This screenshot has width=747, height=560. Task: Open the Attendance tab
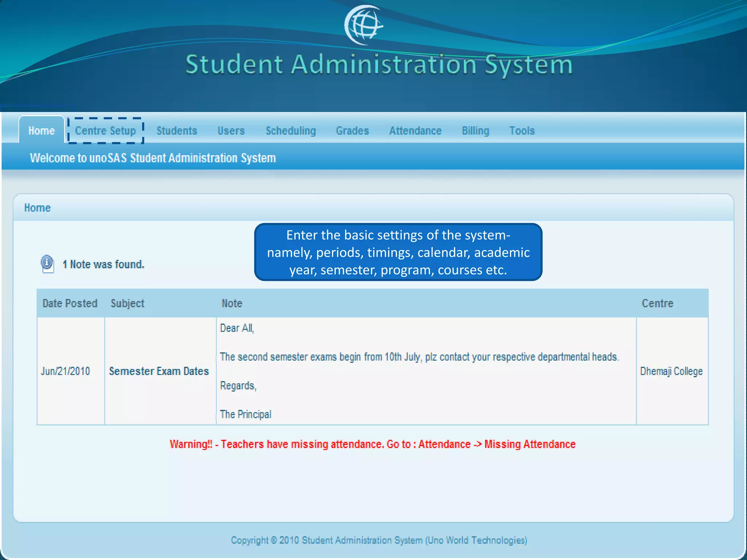click(415, 131)
